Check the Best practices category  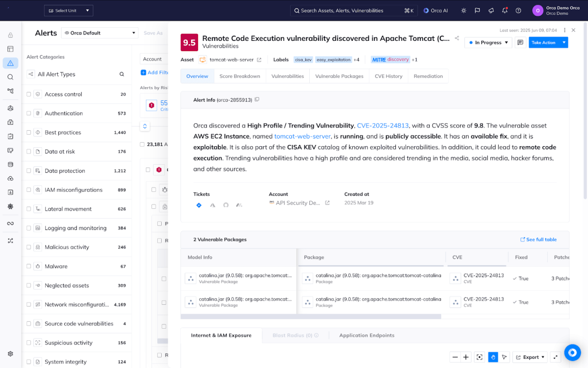point(29,132)
